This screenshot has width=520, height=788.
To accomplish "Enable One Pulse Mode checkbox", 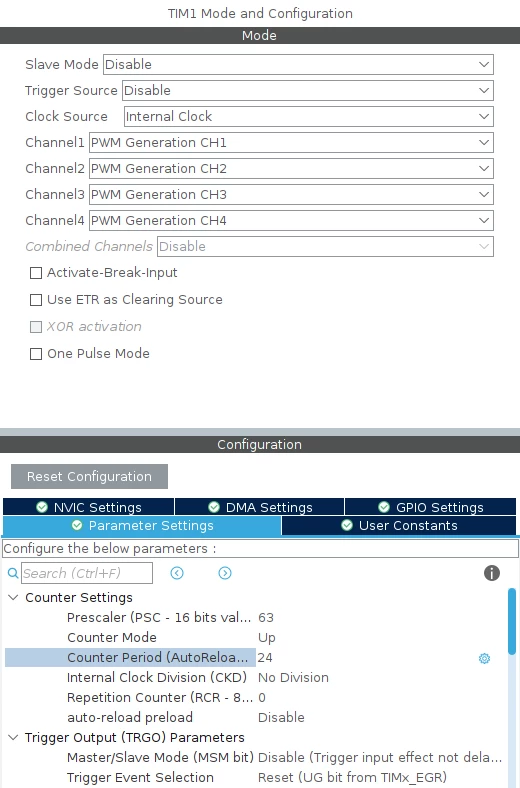I will [36, 354].
